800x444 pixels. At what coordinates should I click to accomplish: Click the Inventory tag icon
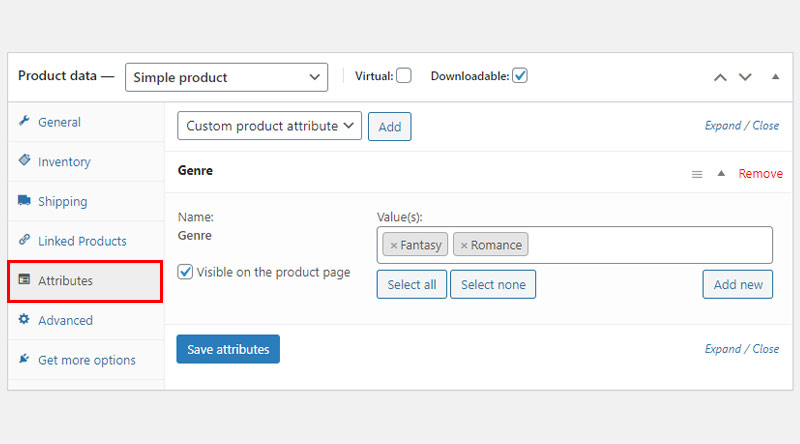click(x=24, y=160)
